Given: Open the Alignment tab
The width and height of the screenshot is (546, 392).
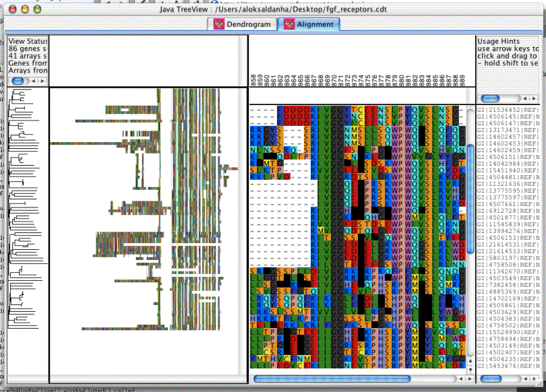Looking at the screenshot, I should coord(309,24).
